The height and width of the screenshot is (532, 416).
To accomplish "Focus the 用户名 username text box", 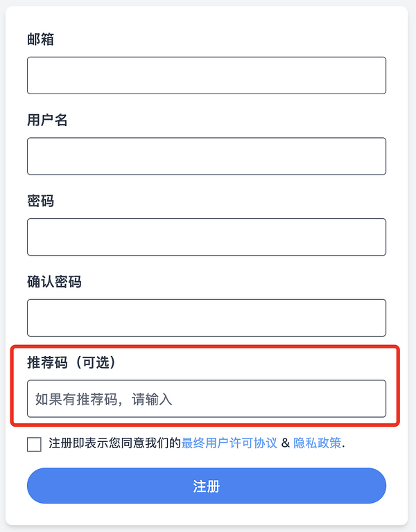I will click(206, 157).
